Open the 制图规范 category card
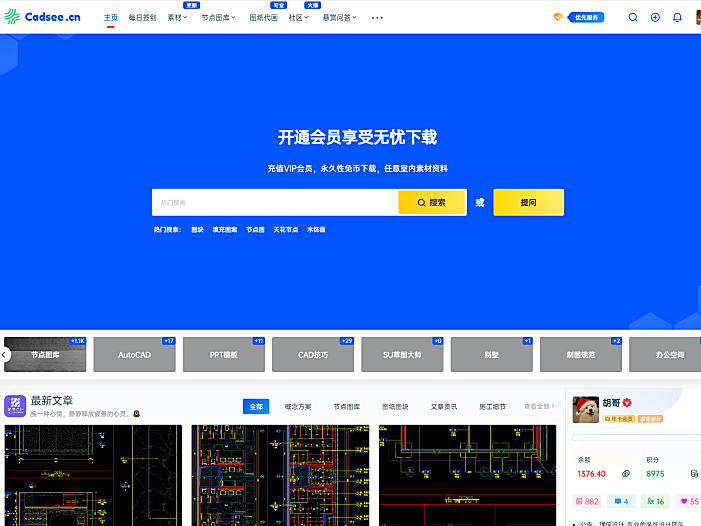The image size is (701, 526). (x=581, y=354)
